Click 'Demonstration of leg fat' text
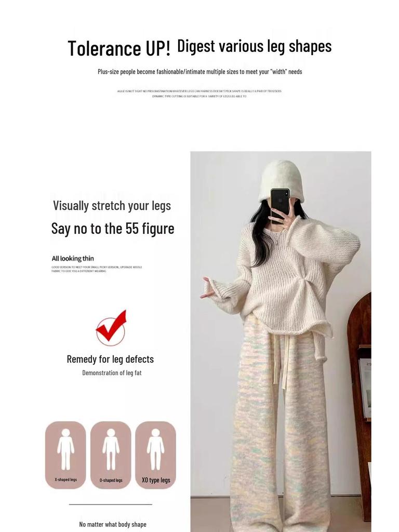 [x=112, y=373]
